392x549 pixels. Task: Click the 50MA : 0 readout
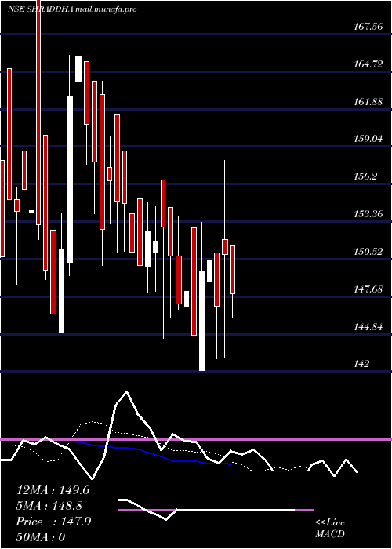pos(41,537)
